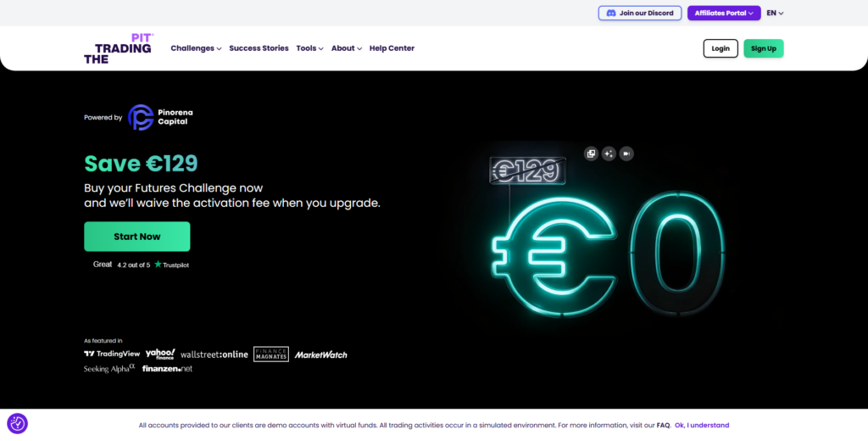Screen dimensions: 868x441
Task: Click the TradingView logo
Action: pos(112,354)
